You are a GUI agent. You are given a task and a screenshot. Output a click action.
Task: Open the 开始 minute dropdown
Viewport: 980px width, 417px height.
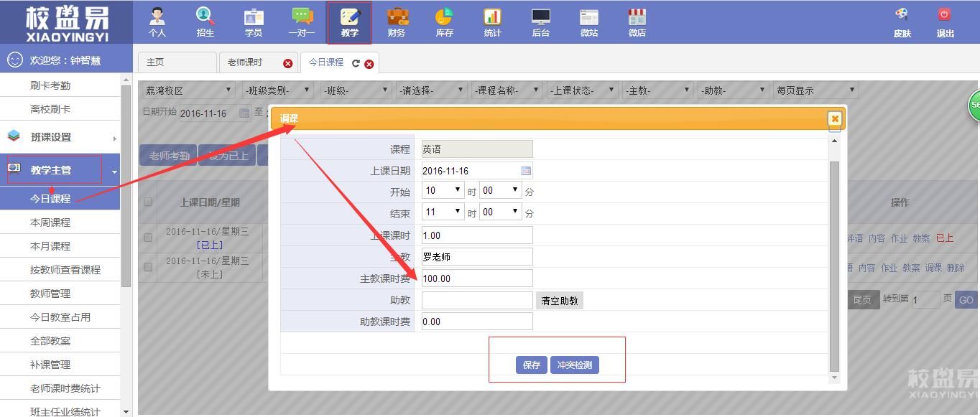500,191
